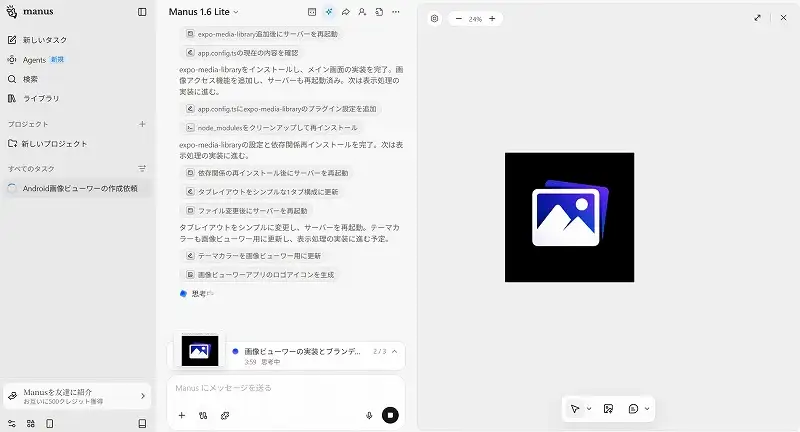Image resolution: width=800 pixels, height=432 pixels.
Task: Click the highlighted sparkle icon in chat header
Action: click(329, 12)
